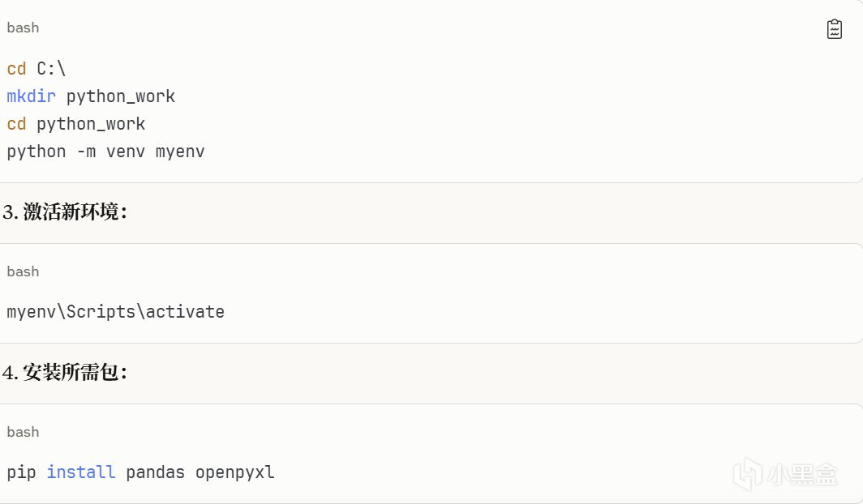
Task: Click the blue install keyword
Action: 81,472
